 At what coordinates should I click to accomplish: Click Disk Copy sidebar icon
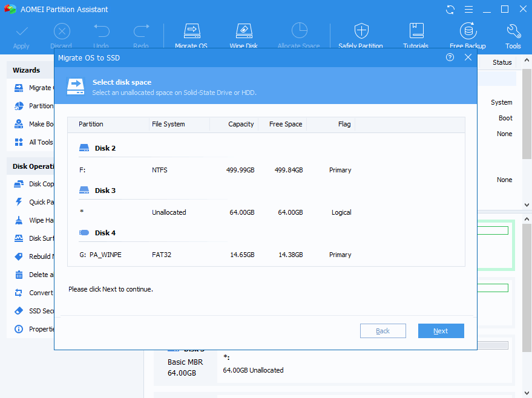coord(19,184)
